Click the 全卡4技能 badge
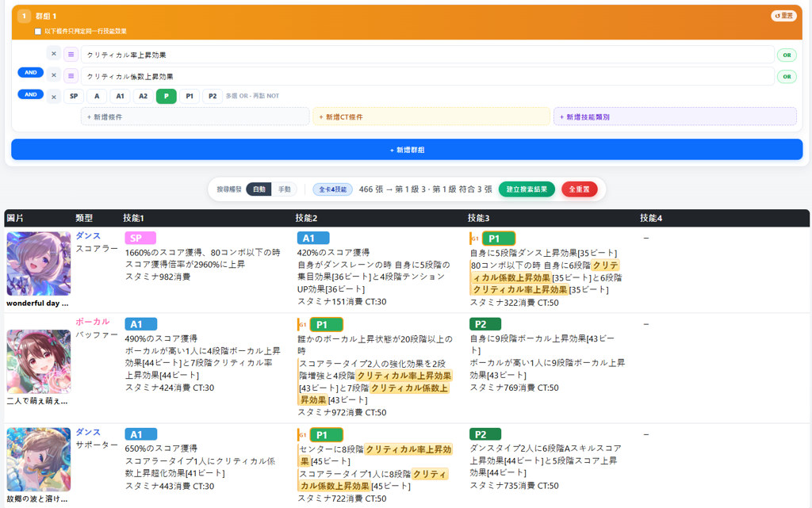The image size is (812, 508). 332,189
